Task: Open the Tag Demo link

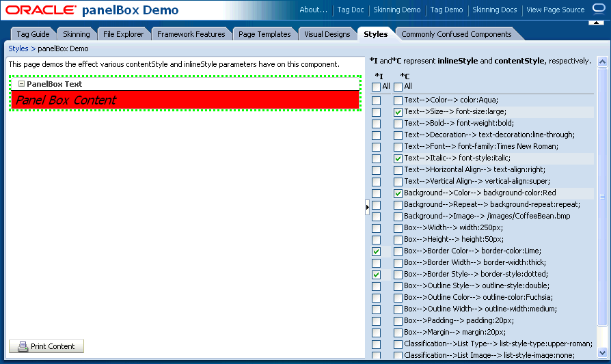Action: coord(446,10)
